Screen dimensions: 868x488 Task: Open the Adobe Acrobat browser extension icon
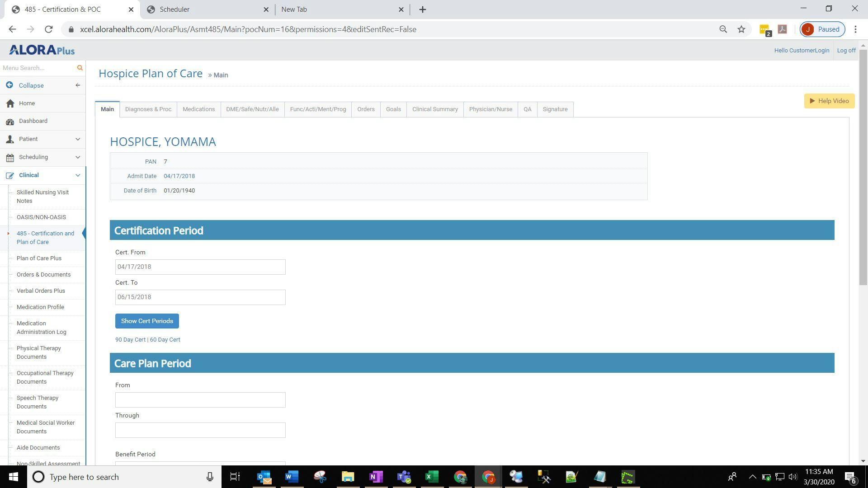click(x=782, y=29)
